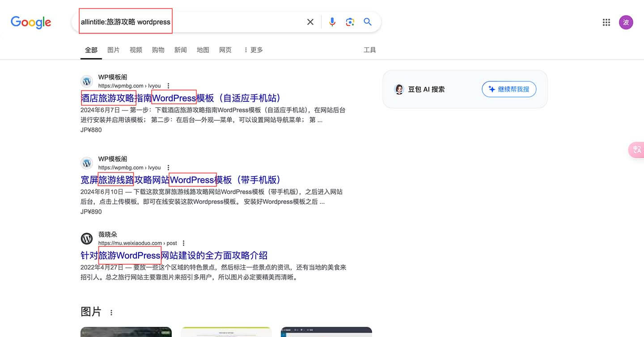Open options dots beside 图片 heading
Screen dimensions: 644x337
[x=111, y=312]
